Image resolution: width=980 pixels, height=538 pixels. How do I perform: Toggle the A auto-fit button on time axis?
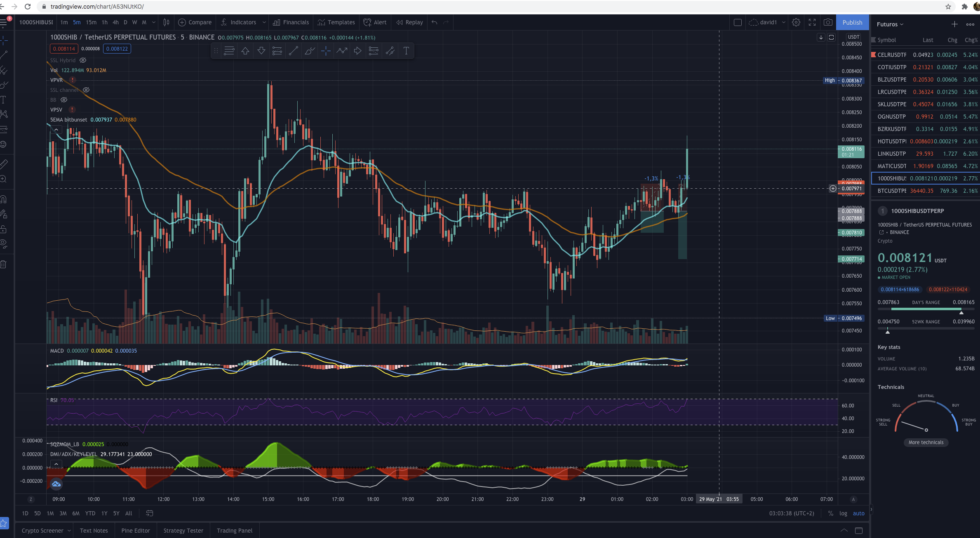(x=853, y=499)
